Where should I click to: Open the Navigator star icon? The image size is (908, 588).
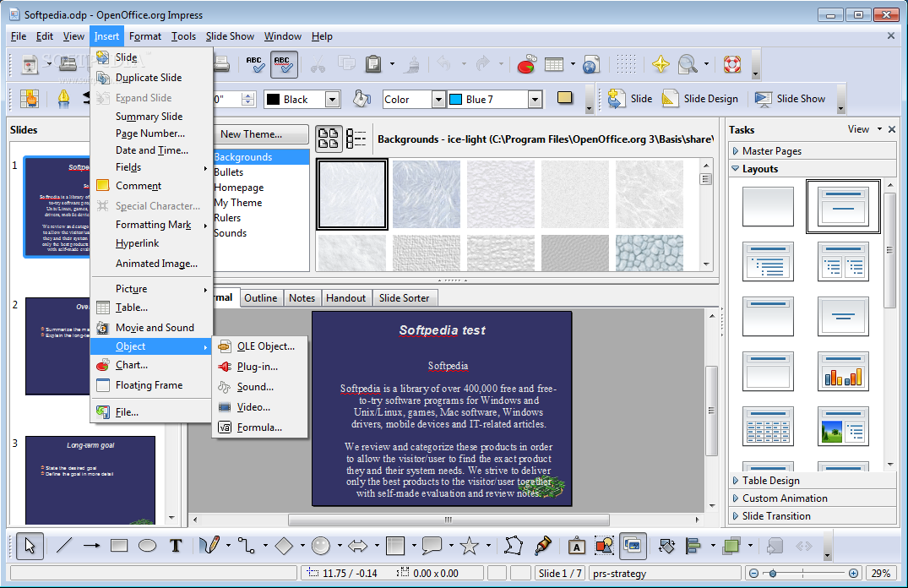(661, 63)
